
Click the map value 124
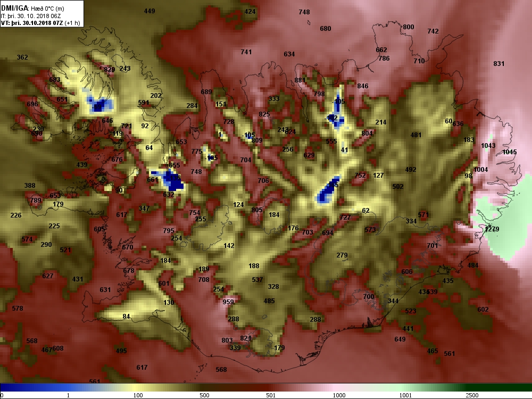point(238,205)
